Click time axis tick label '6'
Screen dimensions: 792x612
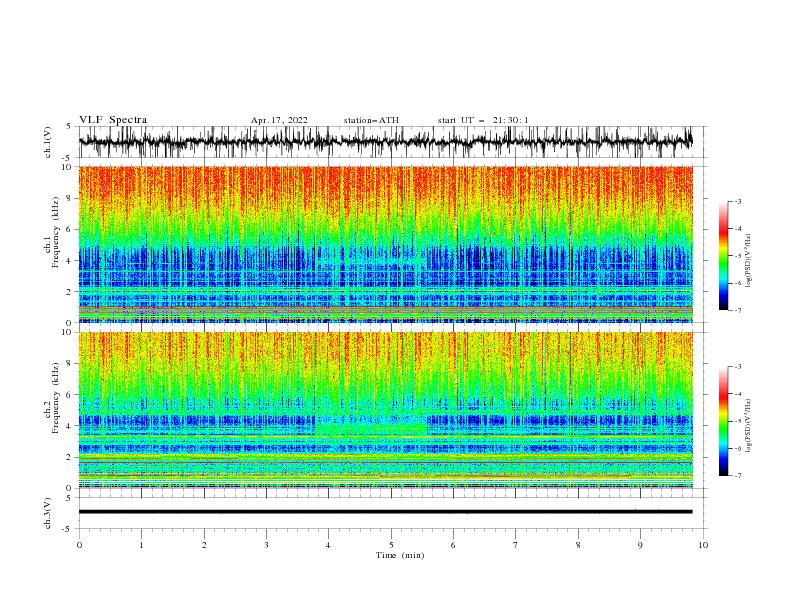(453, 545)
